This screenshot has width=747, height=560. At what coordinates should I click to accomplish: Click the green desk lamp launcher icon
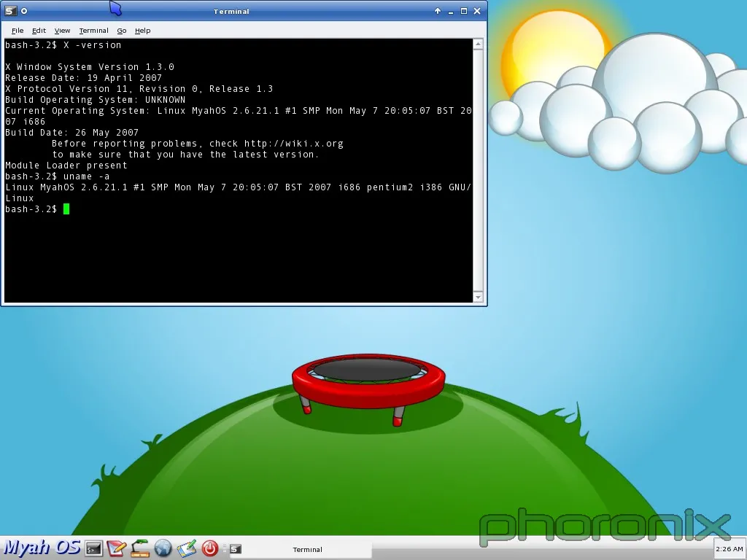pyautogui.click(x=140, y=548)
